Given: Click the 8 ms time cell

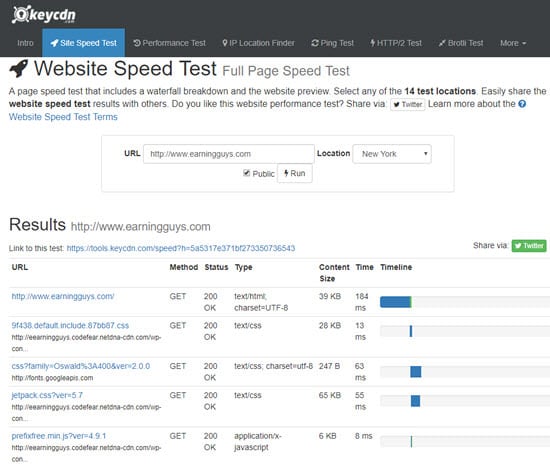Looking at the screenshot, I should [x=364, y=436].
